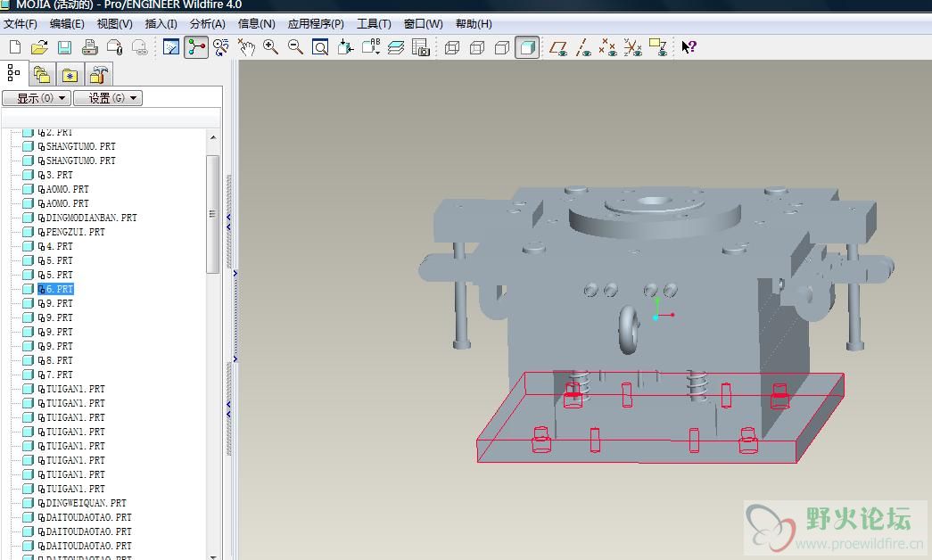Select PENGZUI.PRT in the tree
The height and width of the screenshot is (560, 932).
(76, 232)
